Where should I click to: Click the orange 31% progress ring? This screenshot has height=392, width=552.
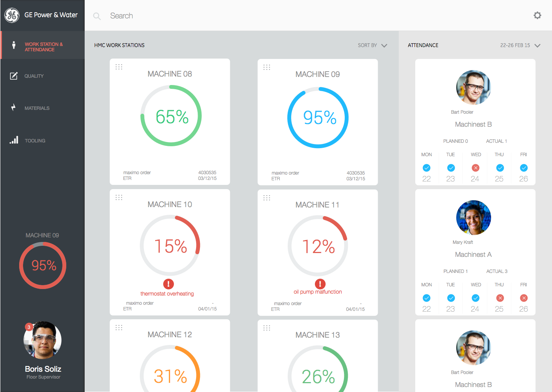tap(170, 369)
